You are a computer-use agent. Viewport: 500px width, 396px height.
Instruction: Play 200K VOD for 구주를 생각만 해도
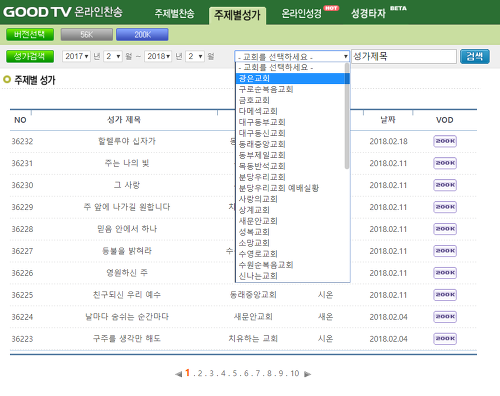[445, 339]
